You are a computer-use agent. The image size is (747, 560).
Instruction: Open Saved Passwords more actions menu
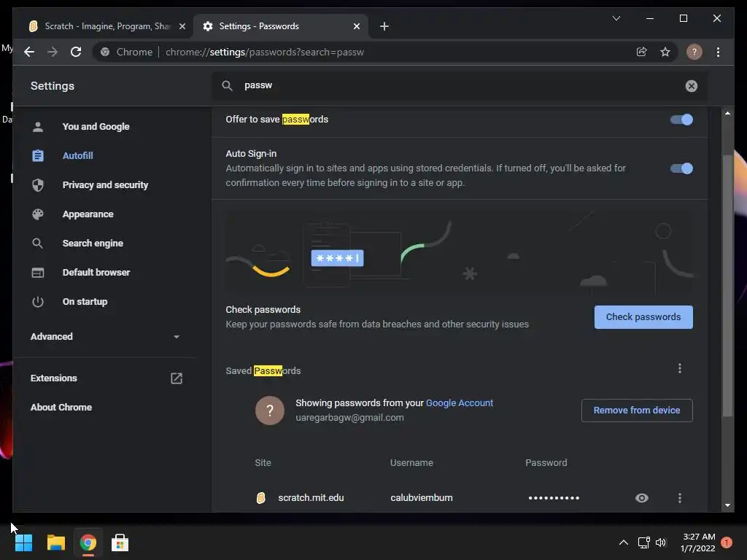click(x=680, y=368)
